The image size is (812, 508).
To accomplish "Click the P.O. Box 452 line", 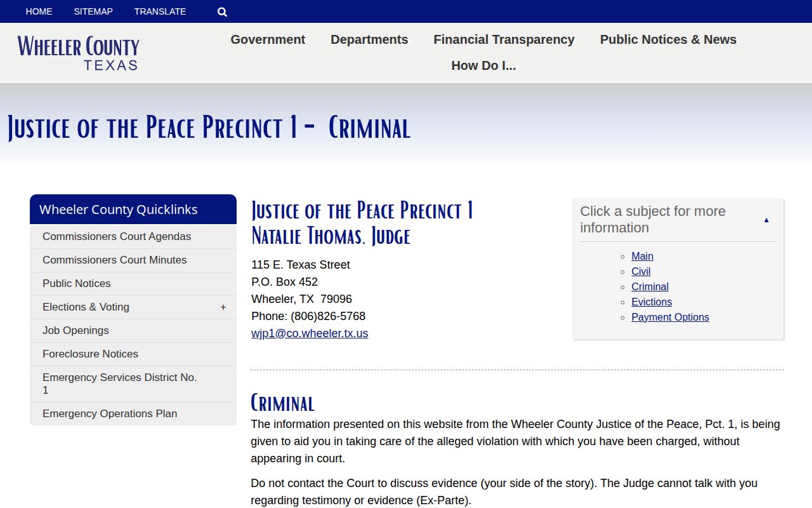I will tap(284, 282).
